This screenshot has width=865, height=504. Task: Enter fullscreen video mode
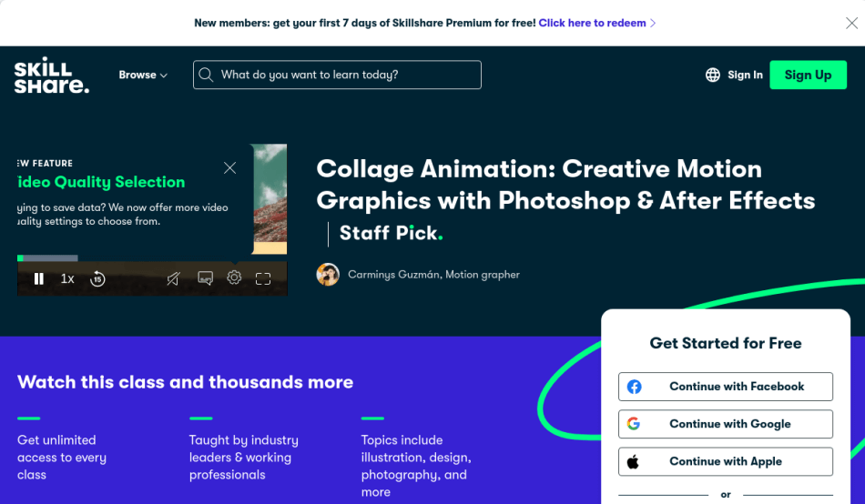(x=263, y=279)
